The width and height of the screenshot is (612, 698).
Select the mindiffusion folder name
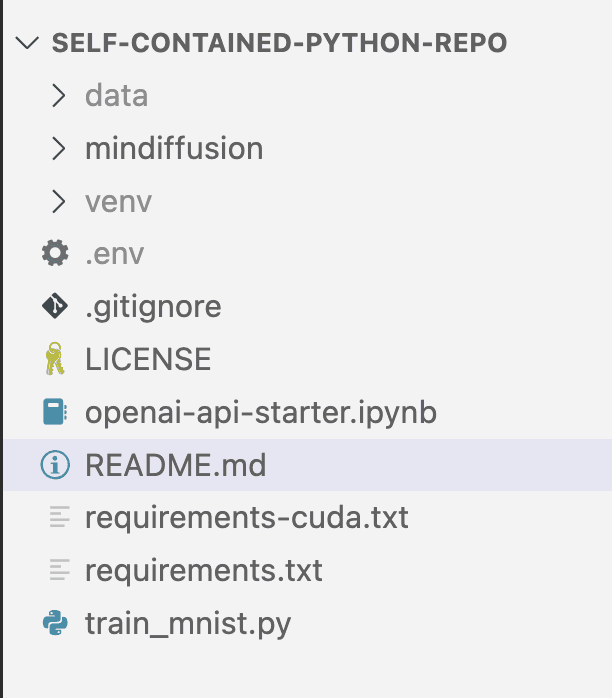(x=174, y=148)
